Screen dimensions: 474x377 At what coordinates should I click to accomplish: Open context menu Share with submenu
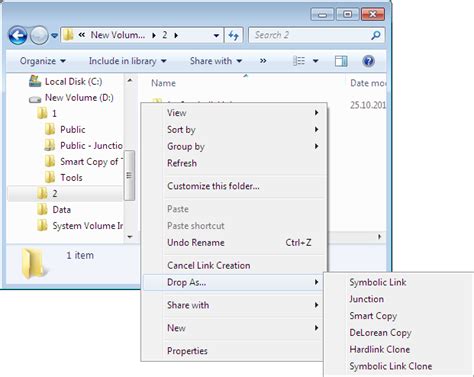[233, 305]
